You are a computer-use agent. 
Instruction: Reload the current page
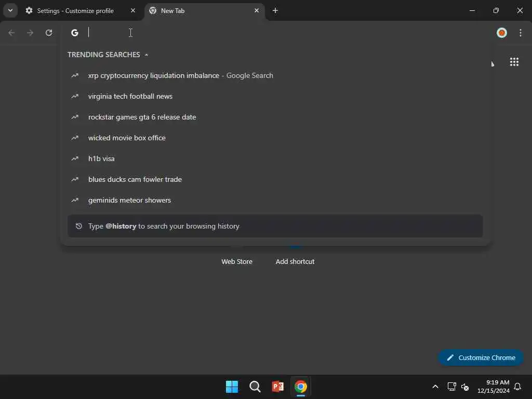coord(49,33)
